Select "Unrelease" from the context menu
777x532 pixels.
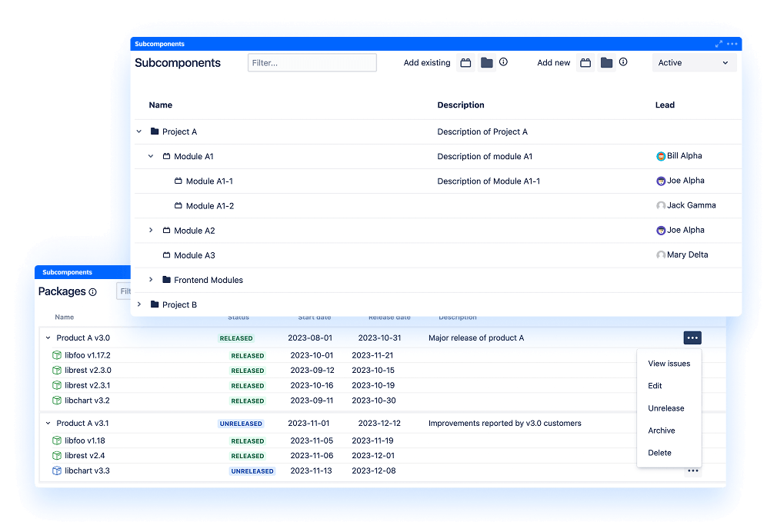666,408
